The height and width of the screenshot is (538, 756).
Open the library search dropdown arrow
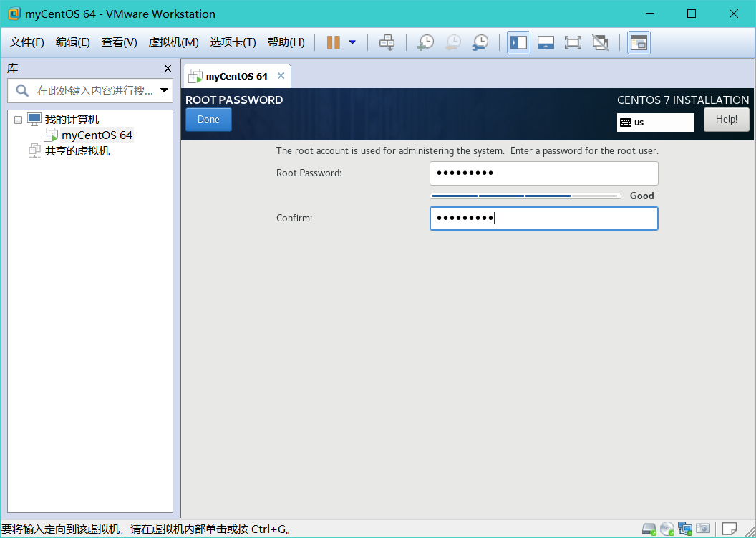pyautogui.click(x=165, y=90)
